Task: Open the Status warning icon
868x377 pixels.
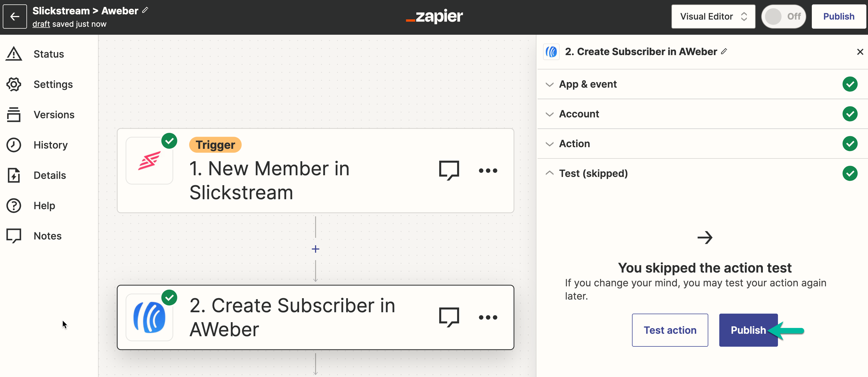Action: tap(14, 54)
